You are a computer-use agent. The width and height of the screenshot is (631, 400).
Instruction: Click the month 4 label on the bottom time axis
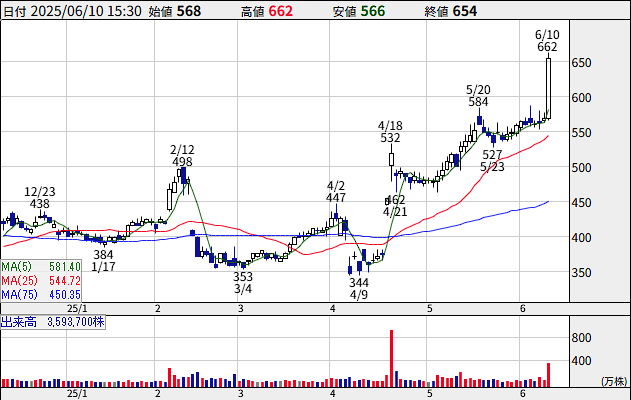[332, 394]
